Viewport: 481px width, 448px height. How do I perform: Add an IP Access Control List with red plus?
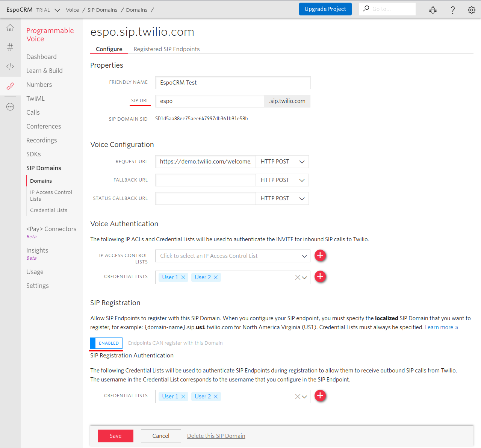click(320, 256)
